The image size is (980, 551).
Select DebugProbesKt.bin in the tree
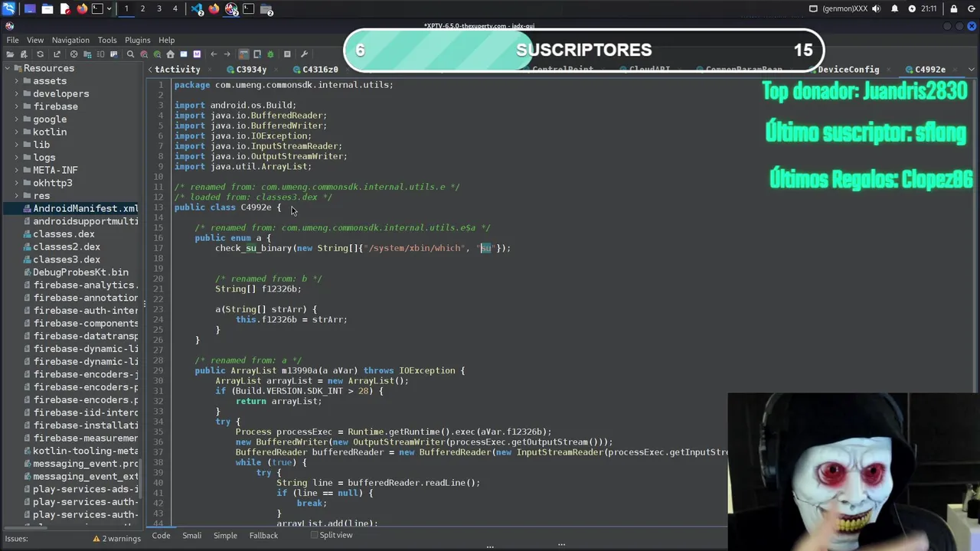point(80,272)
